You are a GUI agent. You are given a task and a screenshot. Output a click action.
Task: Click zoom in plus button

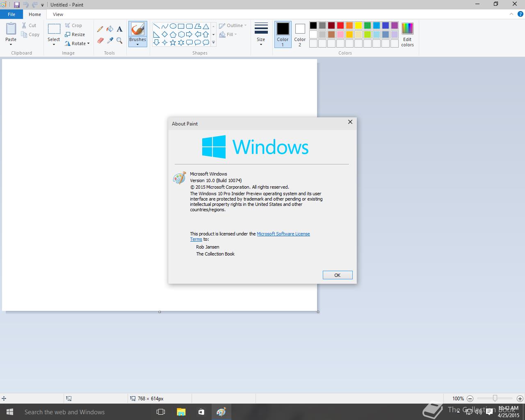coord(520,398)
